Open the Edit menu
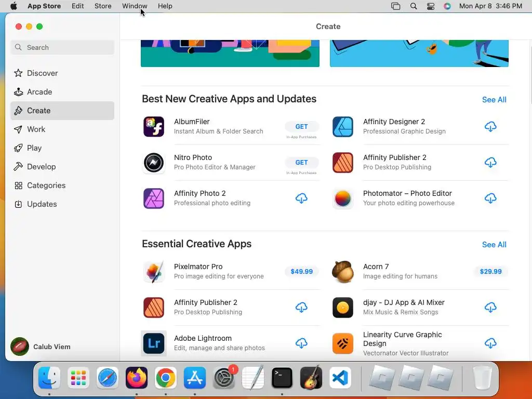This screenshot has height=399, width=532. (x=78, y=6)
